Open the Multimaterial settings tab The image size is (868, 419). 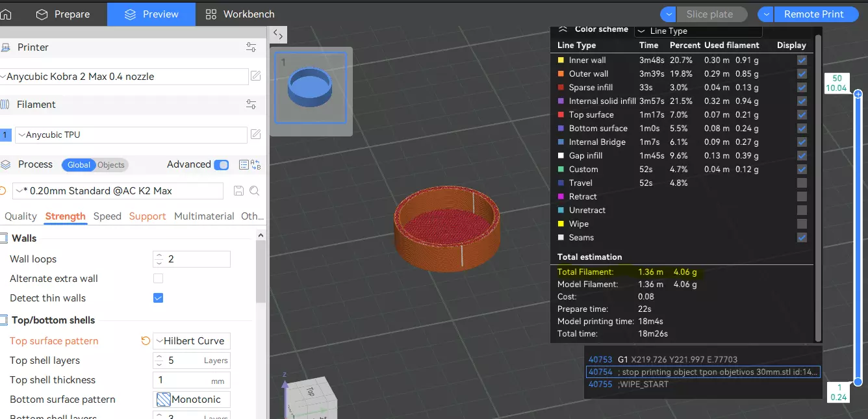(x=204, y=216)
